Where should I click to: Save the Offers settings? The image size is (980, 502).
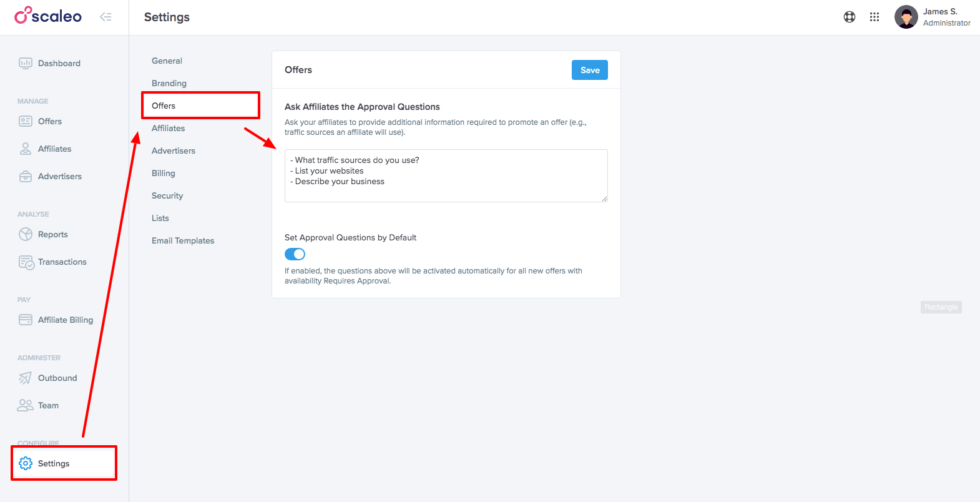(x=590, y=70)
